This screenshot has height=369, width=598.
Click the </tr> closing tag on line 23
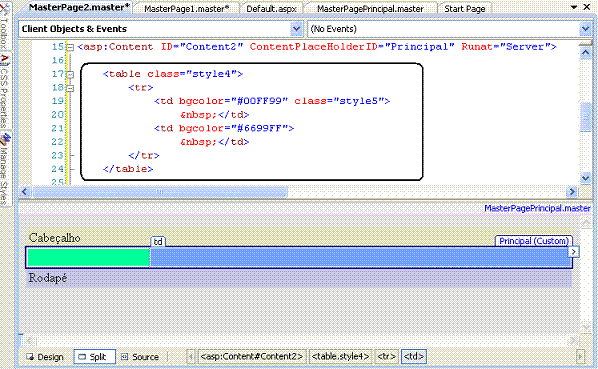pos(144,156)
